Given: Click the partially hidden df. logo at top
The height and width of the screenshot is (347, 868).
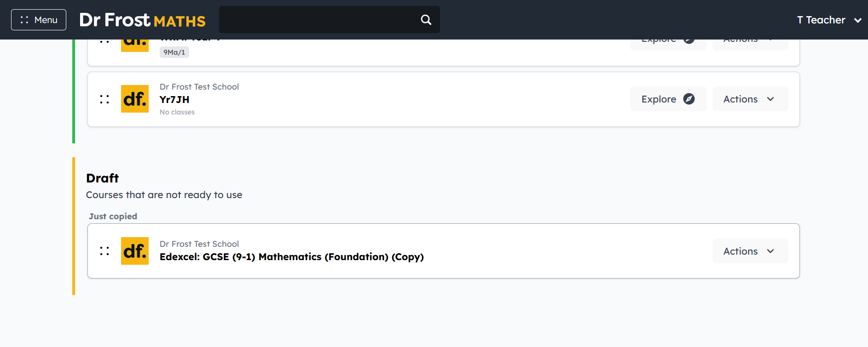Looking at the screenshot, I should click(x=135, y=46).
